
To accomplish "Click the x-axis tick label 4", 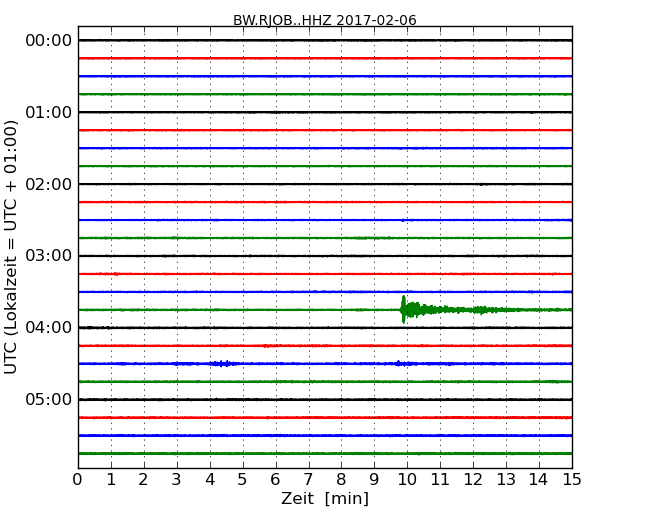I will [x=210, y=480].
